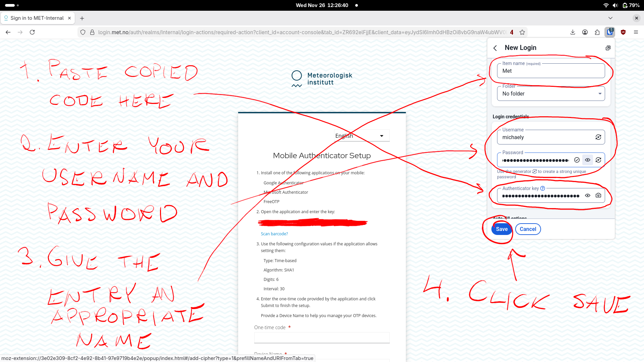The width and height of the screenshot is (644, 362).
Task: Select the Sign in to MET-Internal tab
Action: (x=37, y=18)
